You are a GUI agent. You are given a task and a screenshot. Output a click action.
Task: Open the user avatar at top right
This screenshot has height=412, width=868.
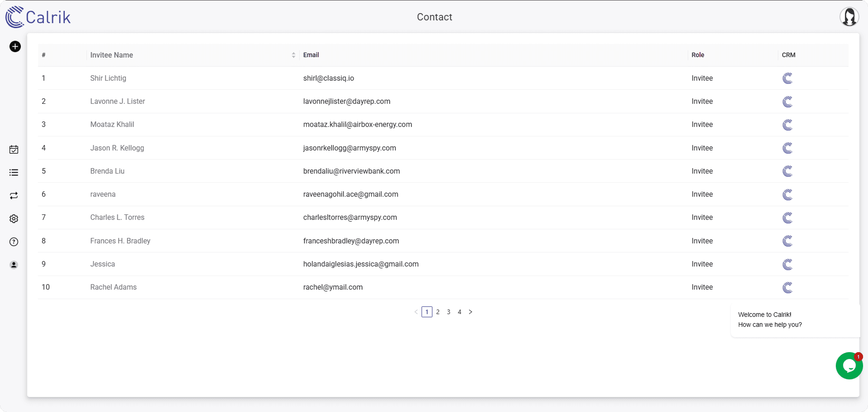click(x=849, y=17)
